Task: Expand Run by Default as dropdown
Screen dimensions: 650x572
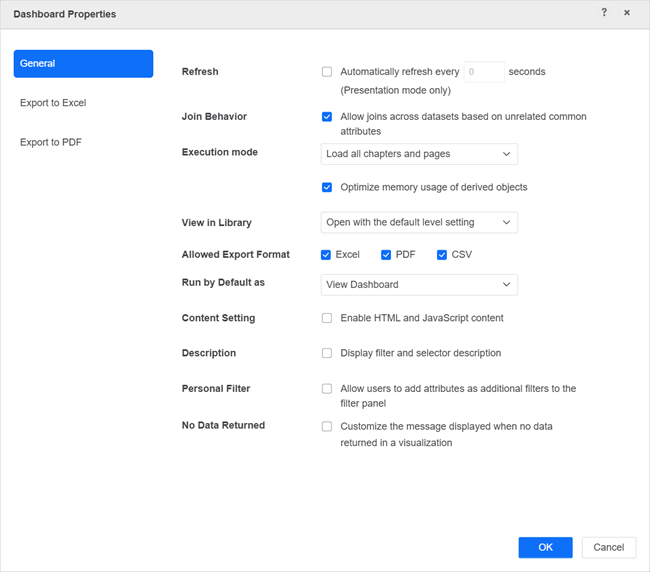Action: pos(419,285)
